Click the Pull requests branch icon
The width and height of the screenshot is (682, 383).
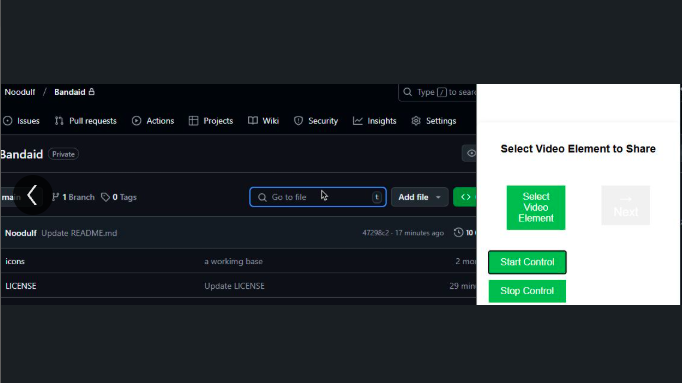click(x=59, y=121)
